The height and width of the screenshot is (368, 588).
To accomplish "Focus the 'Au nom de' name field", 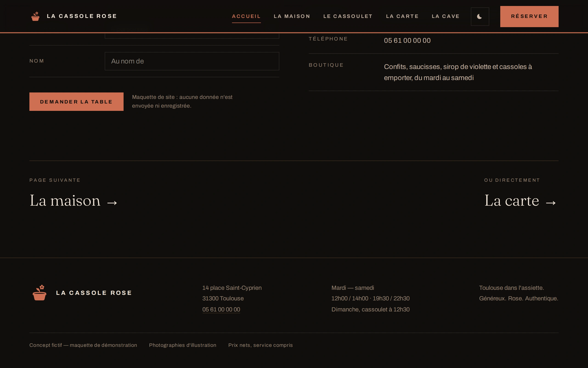I will [x=192, y=61].
